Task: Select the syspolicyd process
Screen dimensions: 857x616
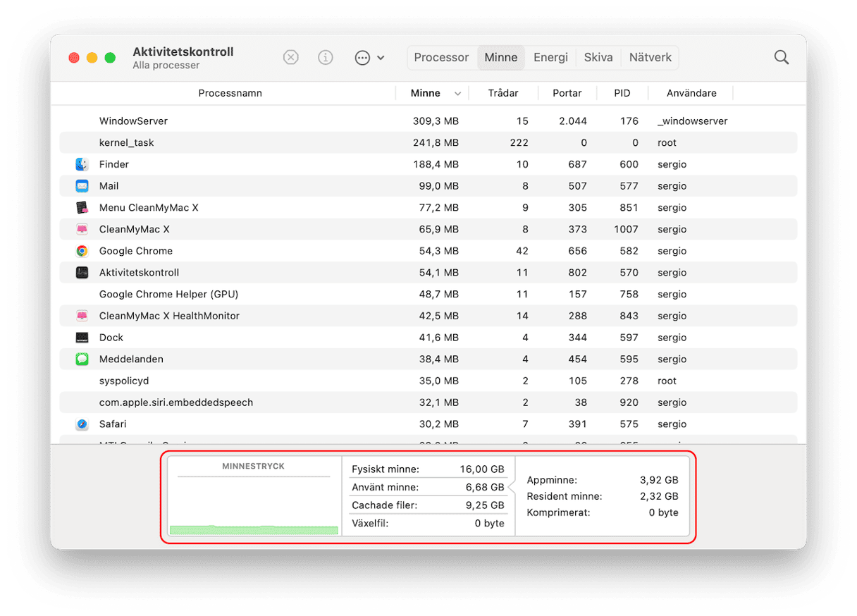Action: (428, 381)
